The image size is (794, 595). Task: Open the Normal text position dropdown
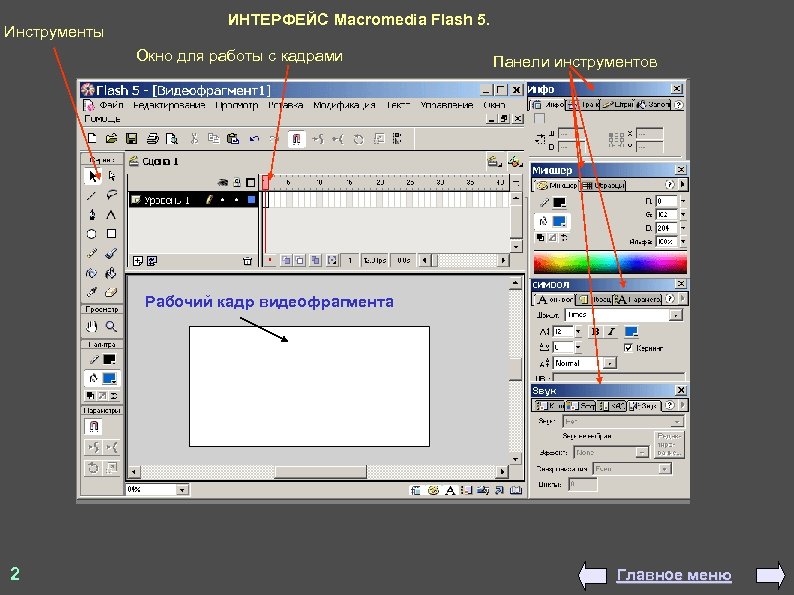(610, 363)
